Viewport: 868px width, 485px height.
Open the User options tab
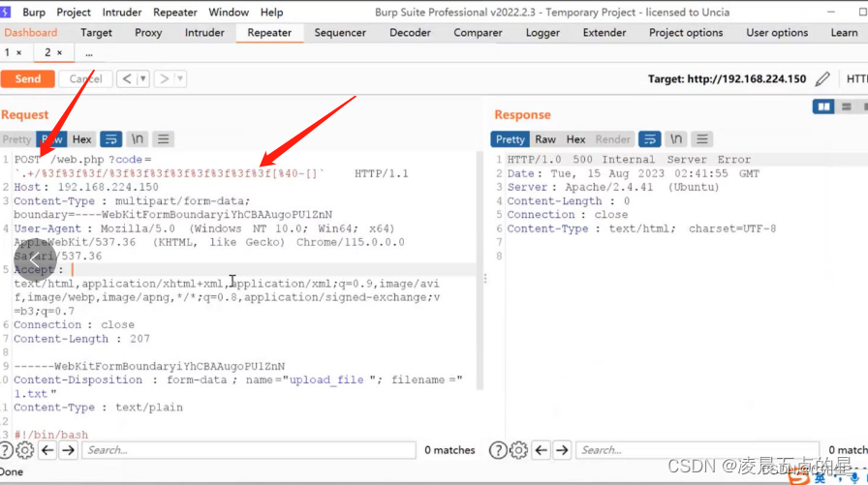pos(777,33)
